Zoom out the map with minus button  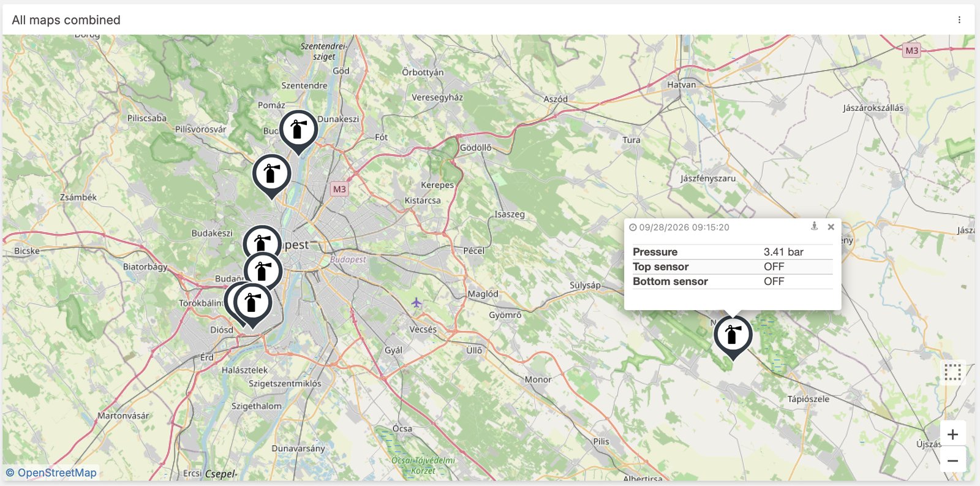tap(952, 460)
